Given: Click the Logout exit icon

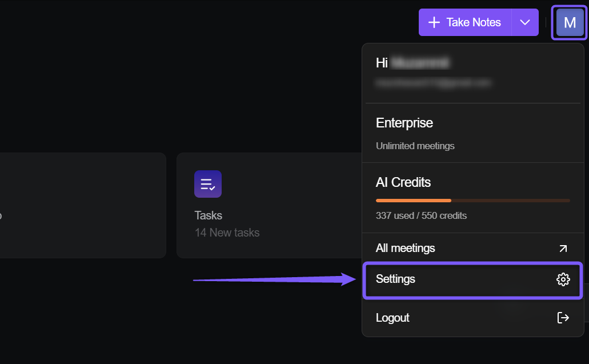Looking at the screenshot, I should point(563,318).
